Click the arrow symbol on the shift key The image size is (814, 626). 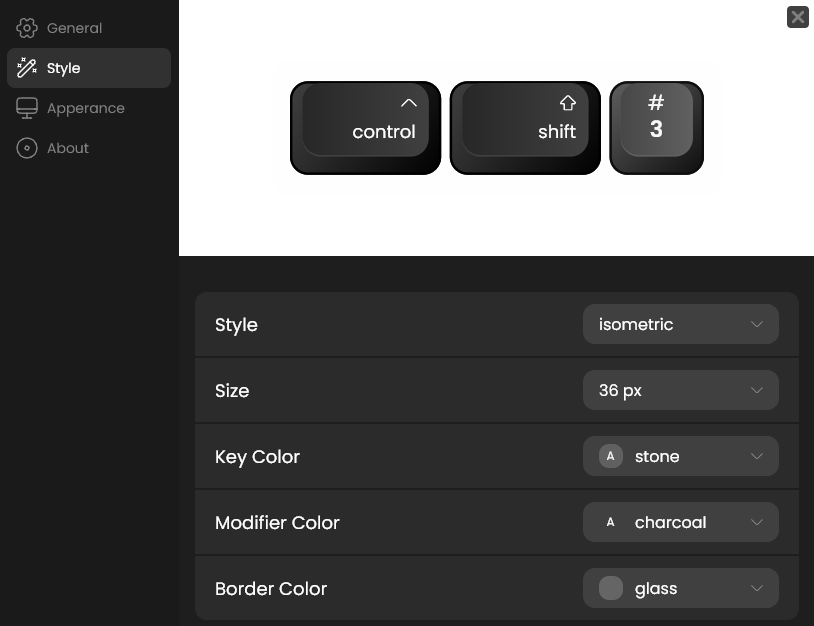click(x=567, y=102)
